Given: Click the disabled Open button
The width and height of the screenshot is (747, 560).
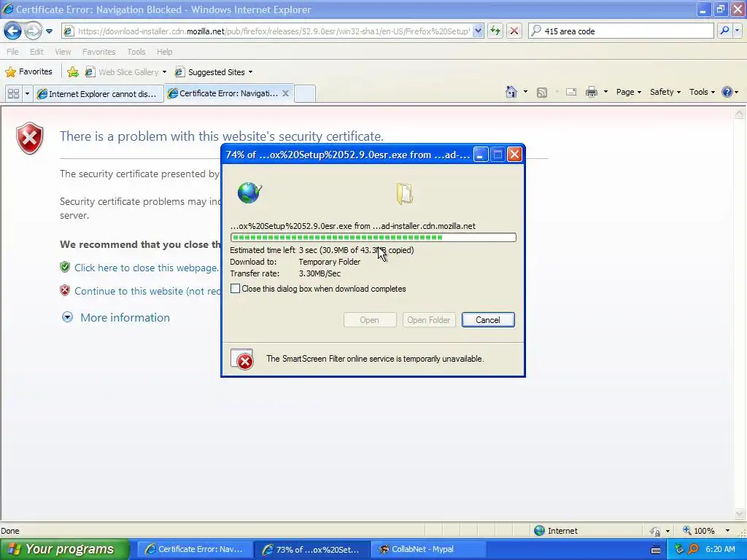Looking at the screenshot, I should pyautogui.click(x=370, y=320).
